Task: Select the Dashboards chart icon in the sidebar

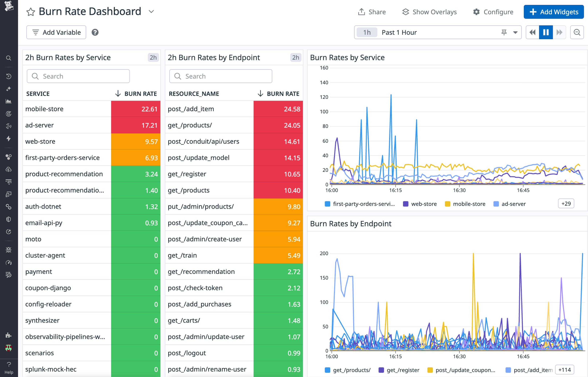Action: click(9, 101)
